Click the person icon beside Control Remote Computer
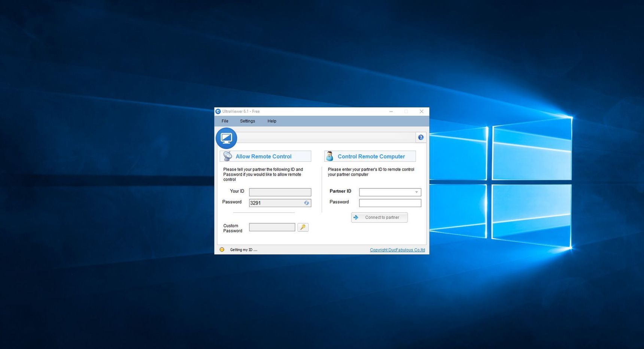The image size is (644, 349). coord(330,156)
